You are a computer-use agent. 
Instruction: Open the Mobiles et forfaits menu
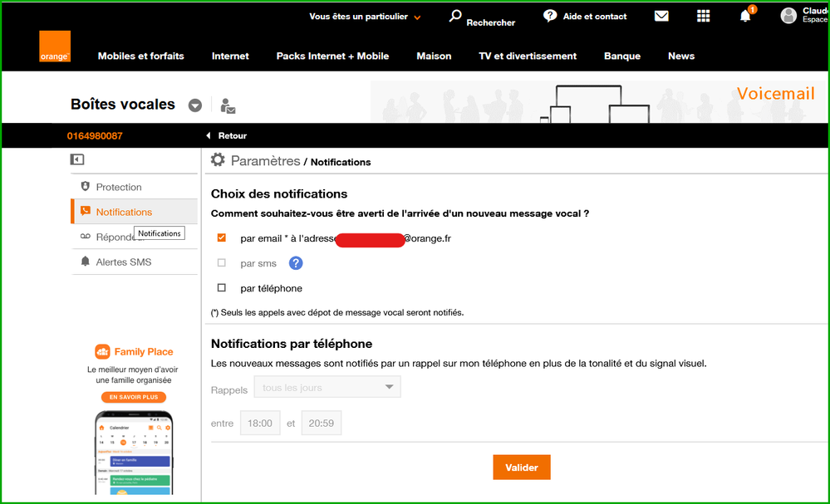(141, 56)
